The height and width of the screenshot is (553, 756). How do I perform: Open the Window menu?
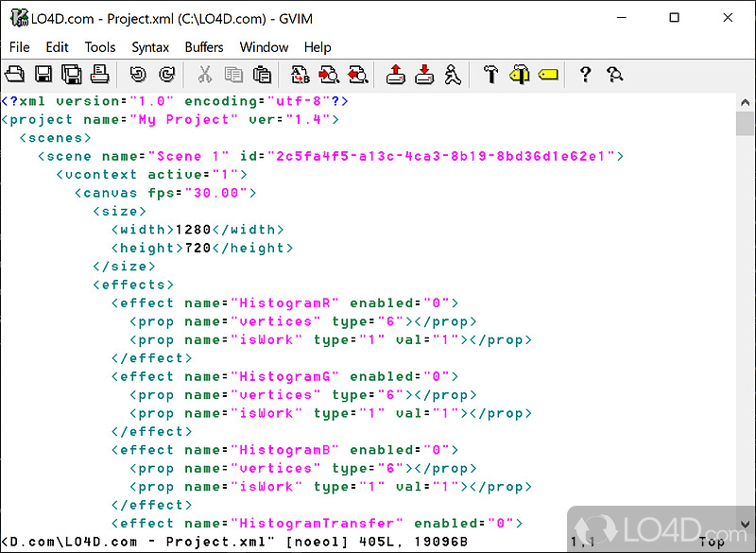pos(264,47)
